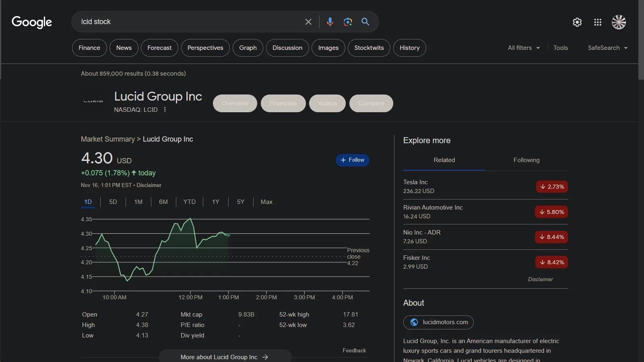The height and width of the screenshot is (362, 644).
Task: Select the Perspectives filter chip
Action: [205, 48]
